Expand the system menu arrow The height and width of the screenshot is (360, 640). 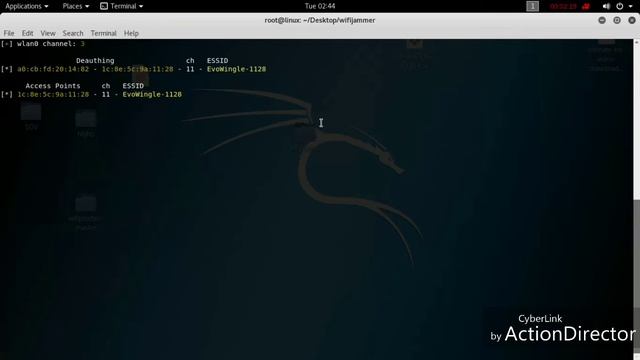(631, 6)
